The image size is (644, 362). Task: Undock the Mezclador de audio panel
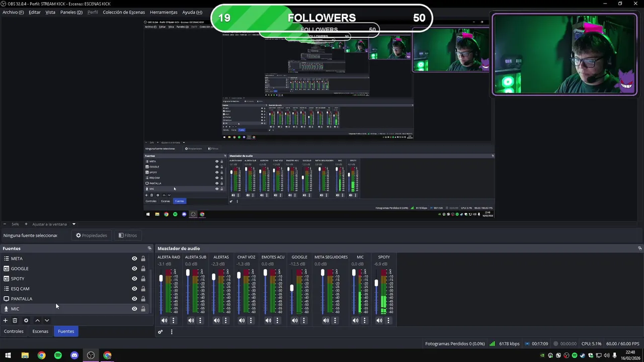point(639,248)
